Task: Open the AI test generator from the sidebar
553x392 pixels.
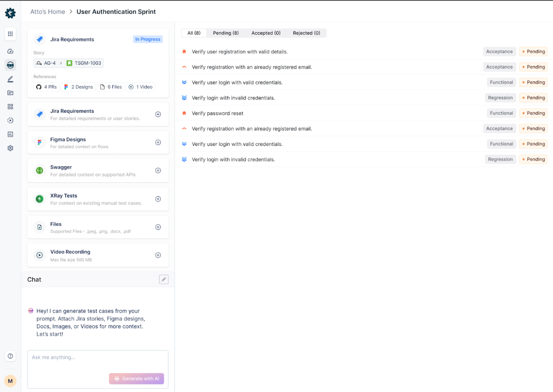Action: pos(10,65)
